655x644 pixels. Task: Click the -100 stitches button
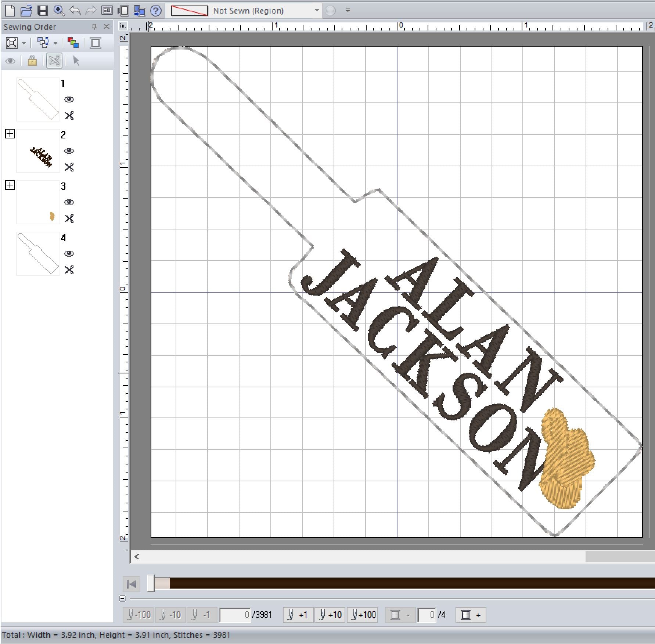[138, 615]
